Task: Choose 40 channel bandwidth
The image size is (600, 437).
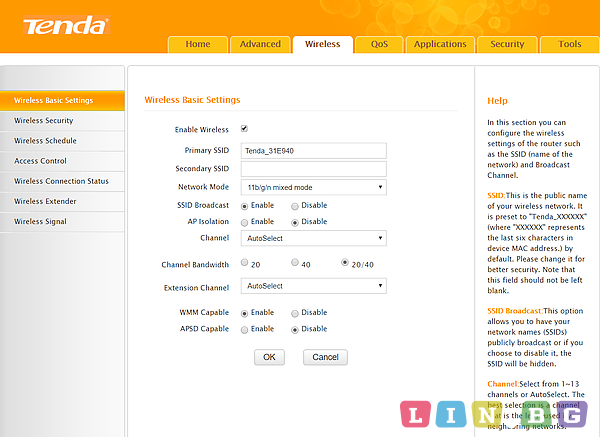Action: (295, 263)
